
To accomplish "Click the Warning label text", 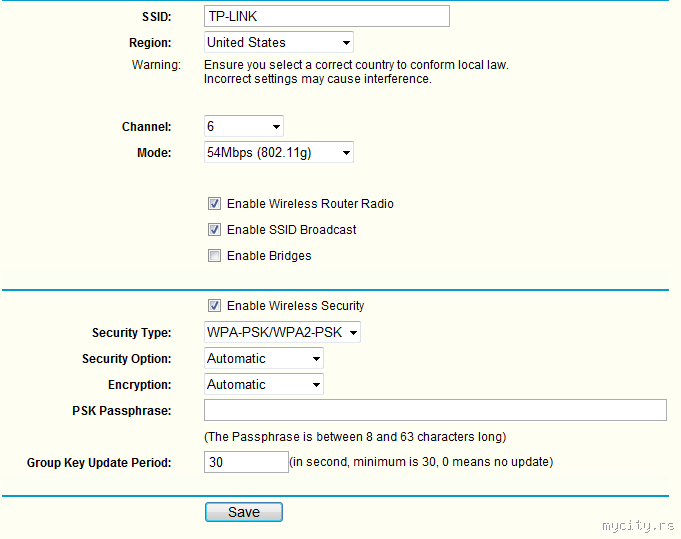I will 156,65.
